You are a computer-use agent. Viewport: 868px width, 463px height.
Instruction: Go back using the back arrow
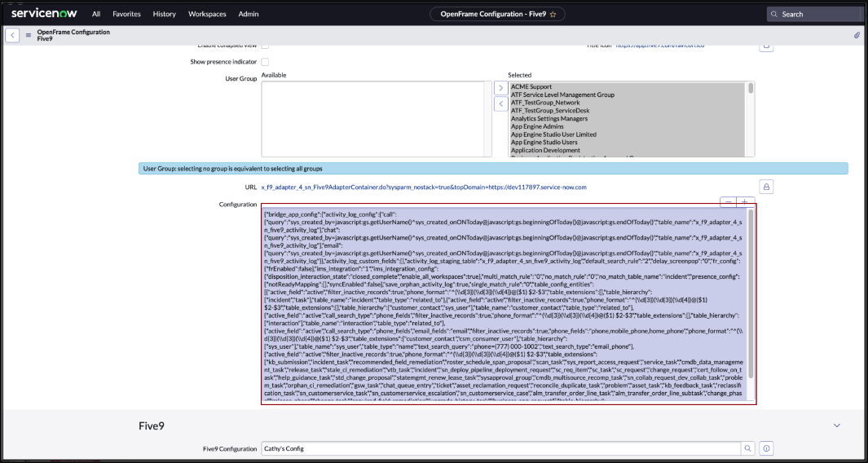tap(12, 35)
